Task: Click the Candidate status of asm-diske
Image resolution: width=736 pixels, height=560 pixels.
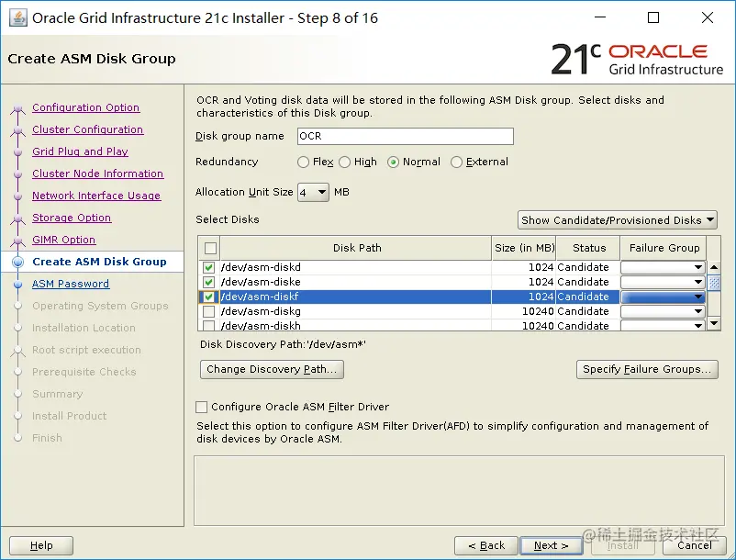Action: 583,282
